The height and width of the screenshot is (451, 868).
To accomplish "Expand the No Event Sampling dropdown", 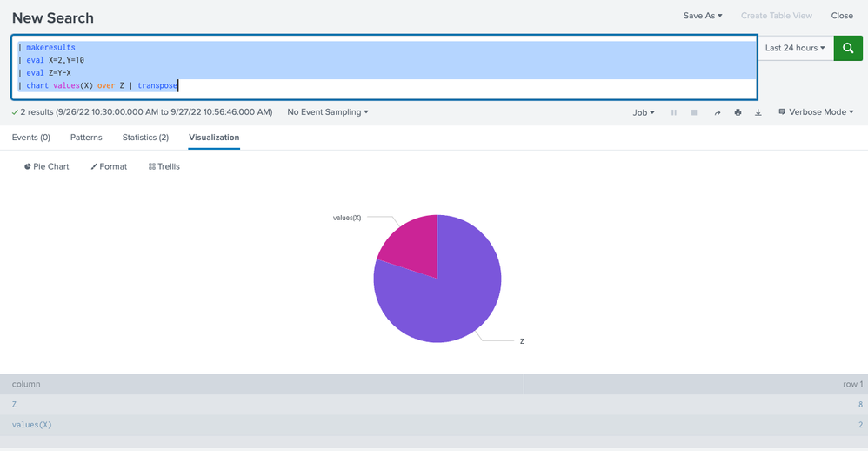I will pos(328,112).
